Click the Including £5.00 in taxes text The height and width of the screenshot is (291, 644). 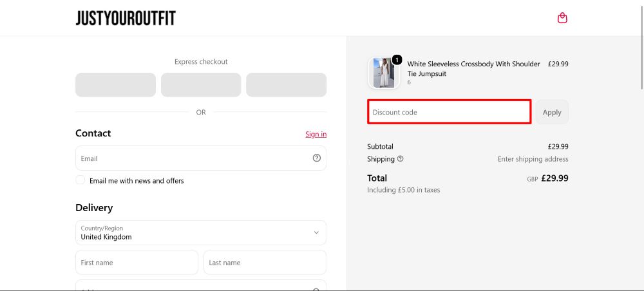point(403,190)
